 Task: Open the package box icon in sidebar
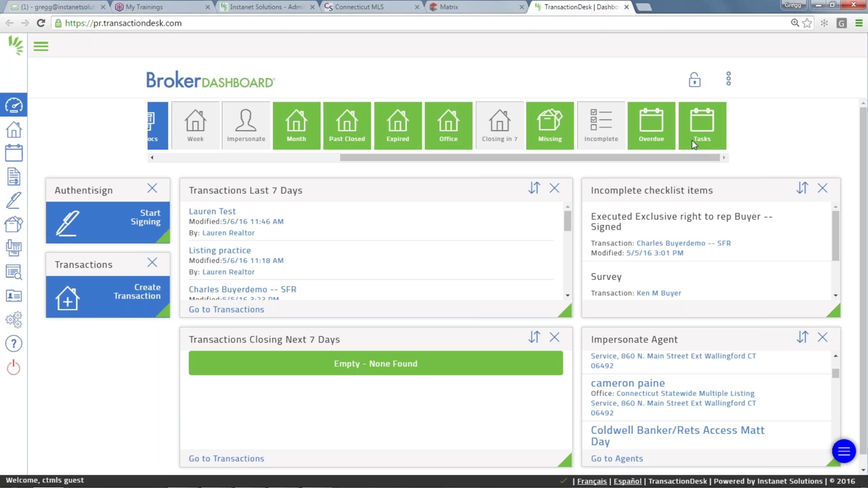point(14,224)
